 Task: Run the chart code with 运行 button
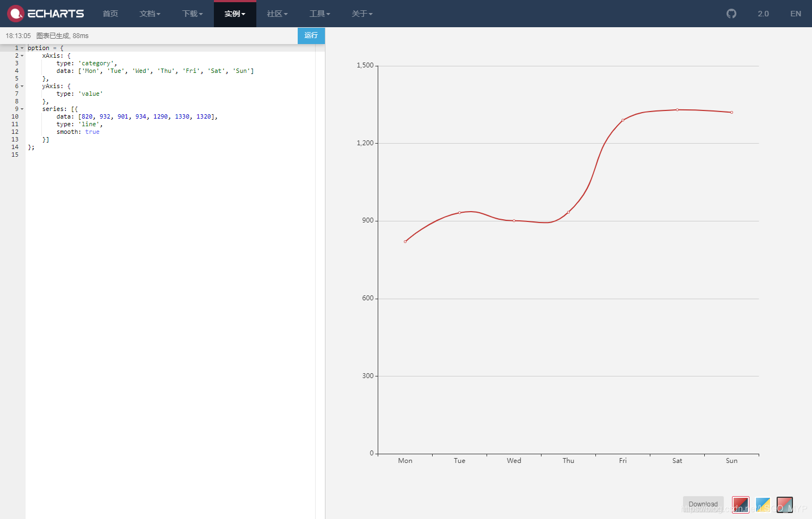(311, 35)
